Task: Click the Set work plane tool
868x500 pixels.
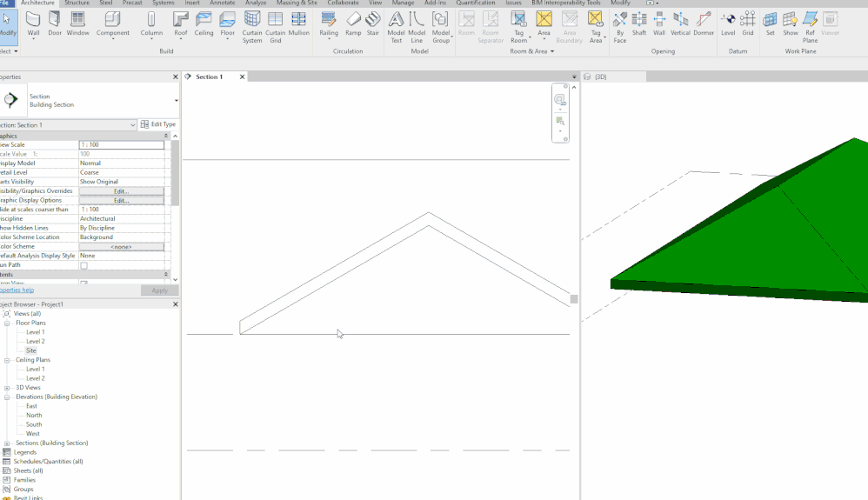Action: [x=770, y=24]
